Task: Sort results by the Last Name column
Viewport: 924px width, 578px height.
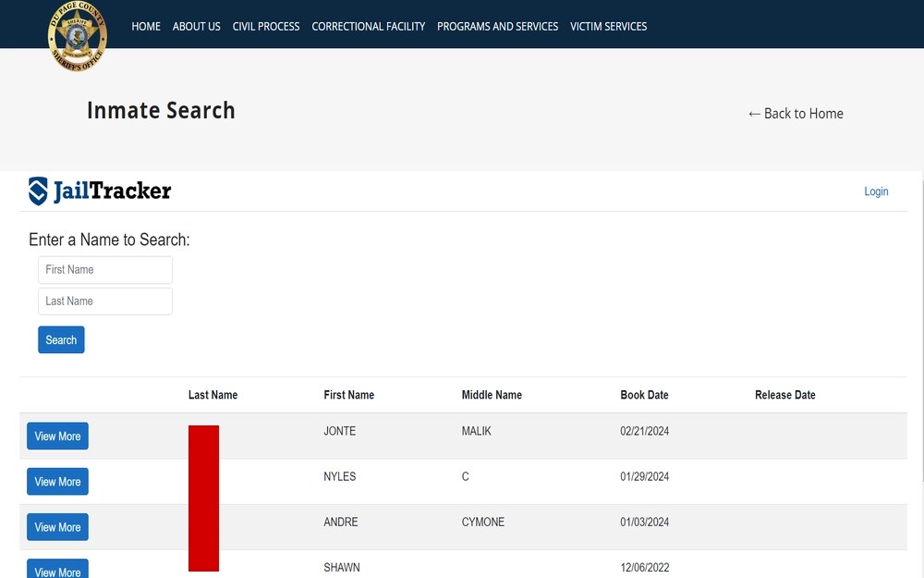Action: click(x=213, y=395)
